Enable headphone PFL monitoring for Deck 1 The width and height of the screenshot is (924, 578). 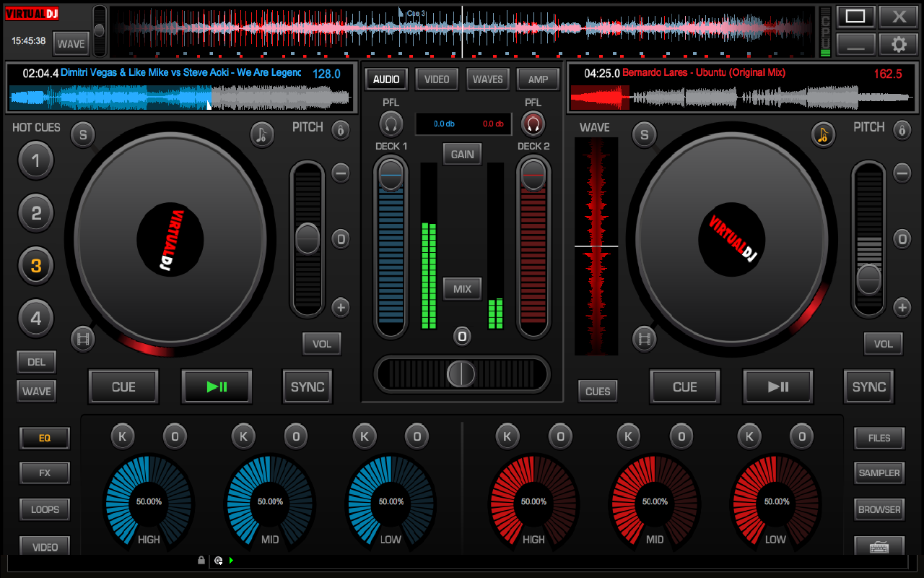tap(391, 124)
